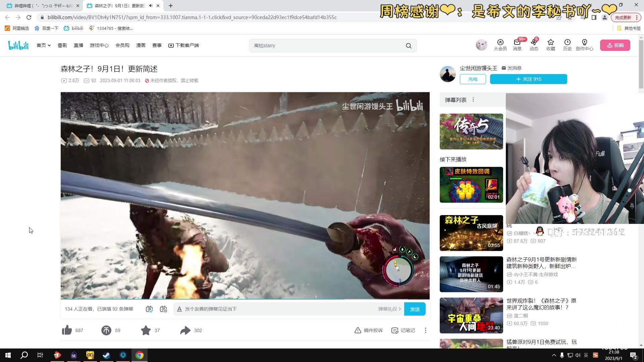Share the video with arrow icon
Viewport: 644px width, 362px height.
pos(185,330)
